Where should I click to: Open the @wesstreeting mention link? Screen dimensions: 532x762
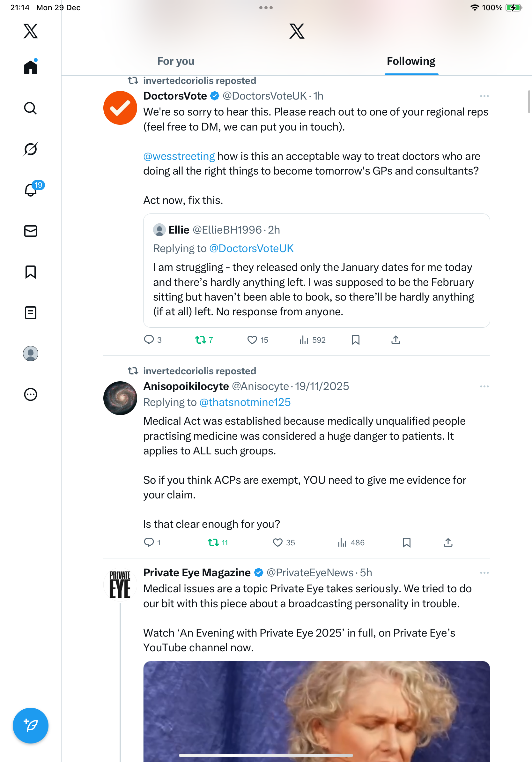(179, 156)
